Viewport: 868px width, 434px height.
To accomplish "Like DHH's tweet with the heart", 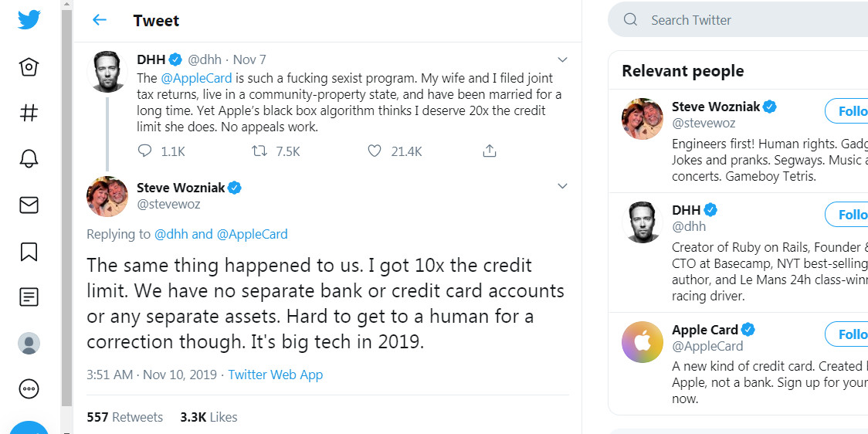I will point(375,151).
